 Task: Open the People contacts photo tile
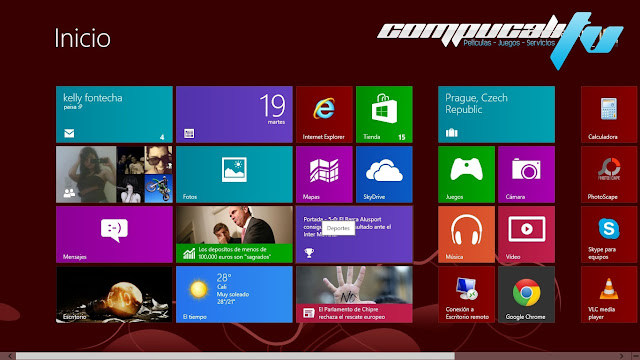click(x=114, y=174)
